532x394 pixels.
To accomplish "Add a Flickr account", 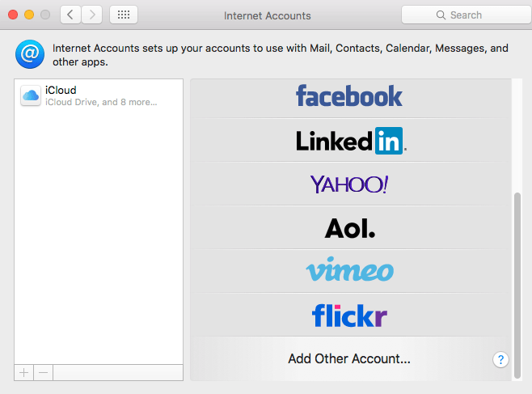I will tap(349, 316).
